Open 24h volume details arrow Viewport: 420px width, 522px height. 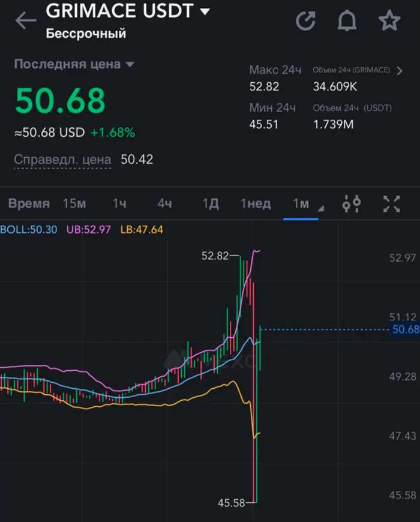400,71
